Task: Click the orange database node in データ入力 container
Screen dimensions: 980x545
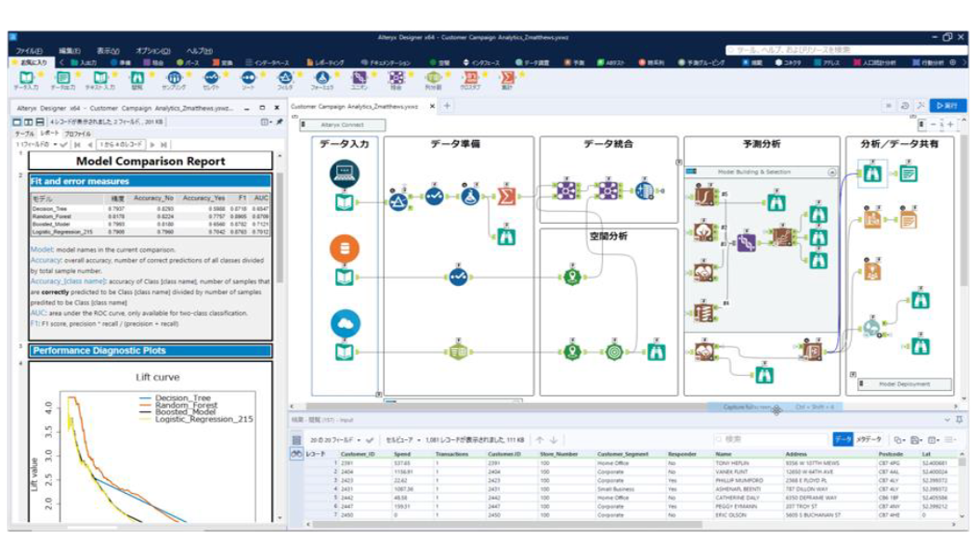Action: pos(345,248)
